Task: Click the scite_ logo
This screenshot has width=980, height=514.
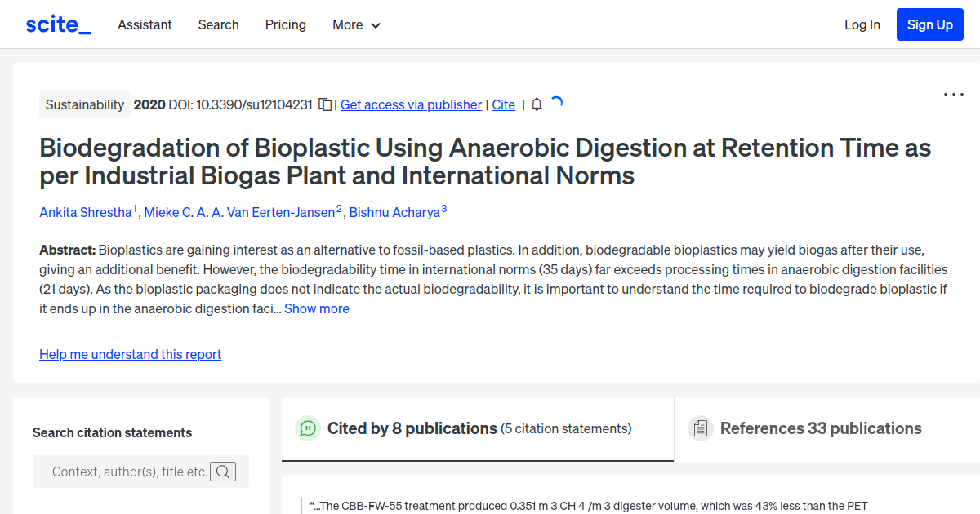Action: [57, 24]
